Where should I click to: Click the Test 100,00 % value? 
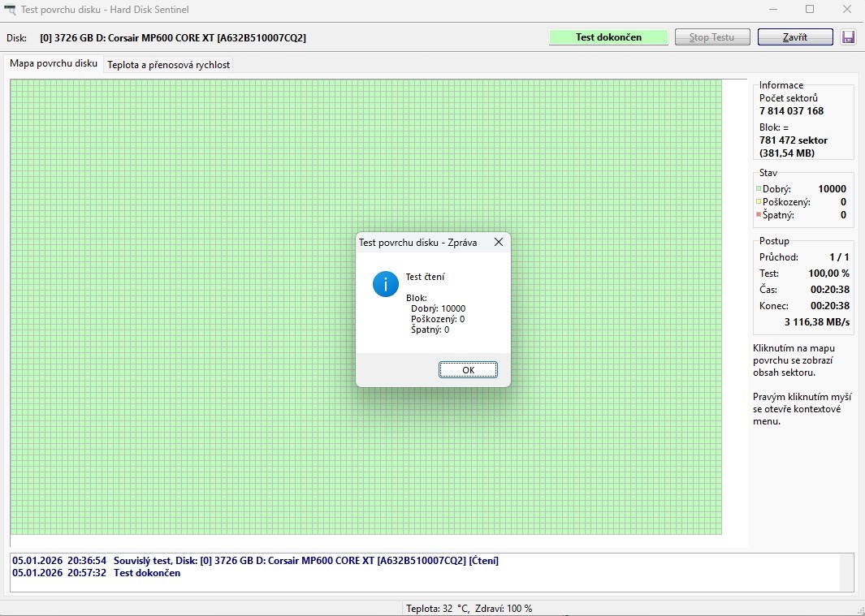[828, 273]
